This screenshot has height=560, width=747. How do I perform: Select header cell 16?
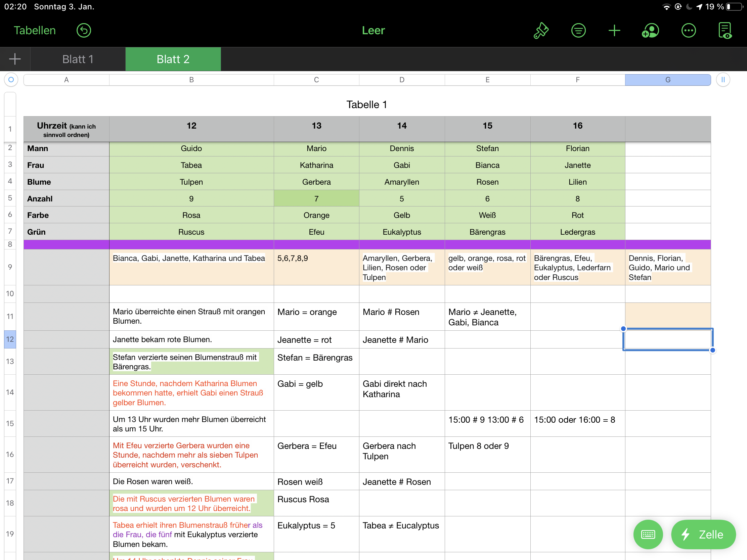pyautogui.click(x=577, y=129)
